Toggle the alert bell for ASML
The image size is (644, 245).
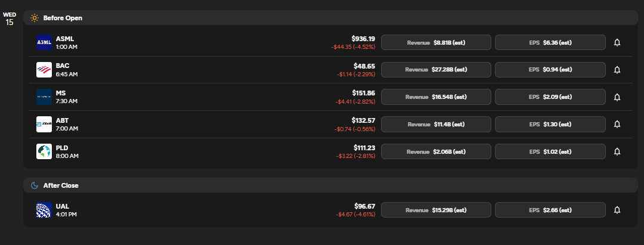[x=617, y=42]
